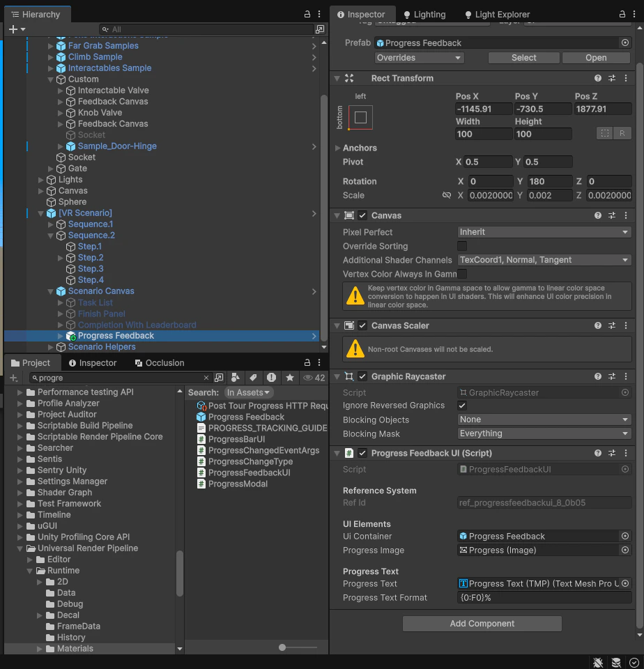Switch to the Lighting tab
644x669 pixels.
pos(424,15)
